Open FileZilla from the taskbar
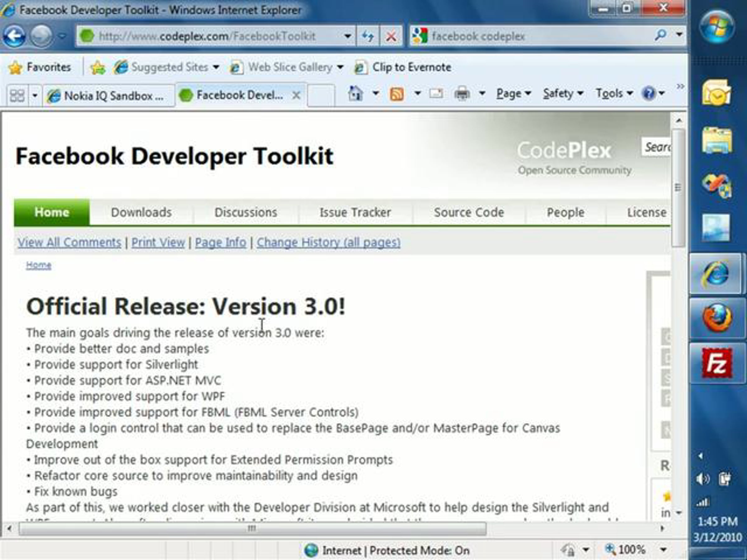The height and width of the screenshot is (560, 747). (716, 363)
